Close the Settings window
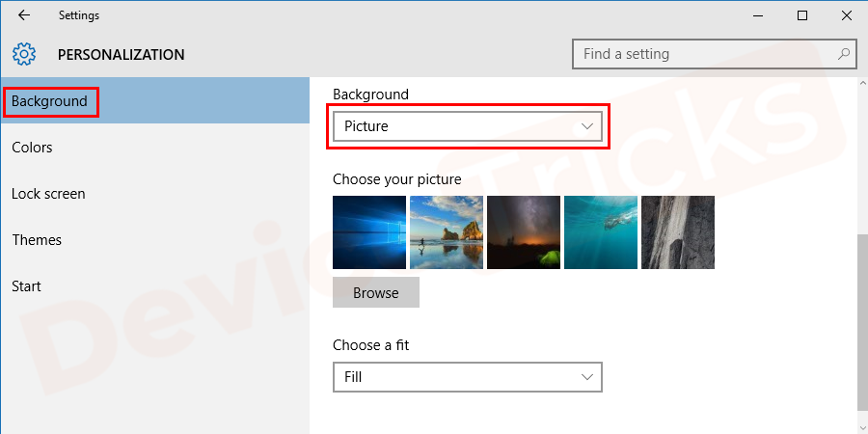This screenshot has width=868, height=434. pos(846,15)
